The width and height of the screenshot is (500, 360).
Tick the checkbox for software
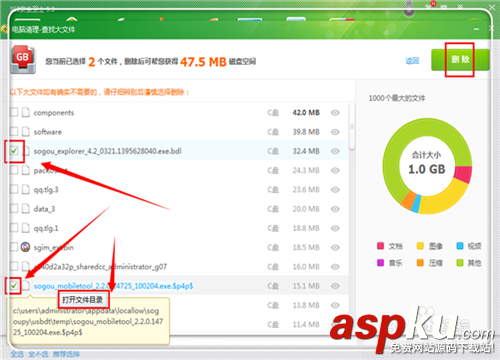14,131
